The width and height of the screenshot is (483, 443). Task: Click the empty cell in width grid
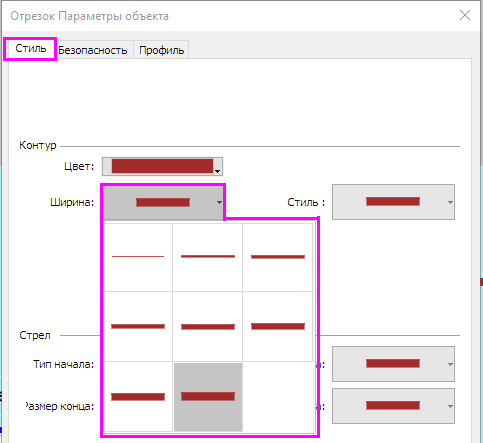(x=278, y=397)
